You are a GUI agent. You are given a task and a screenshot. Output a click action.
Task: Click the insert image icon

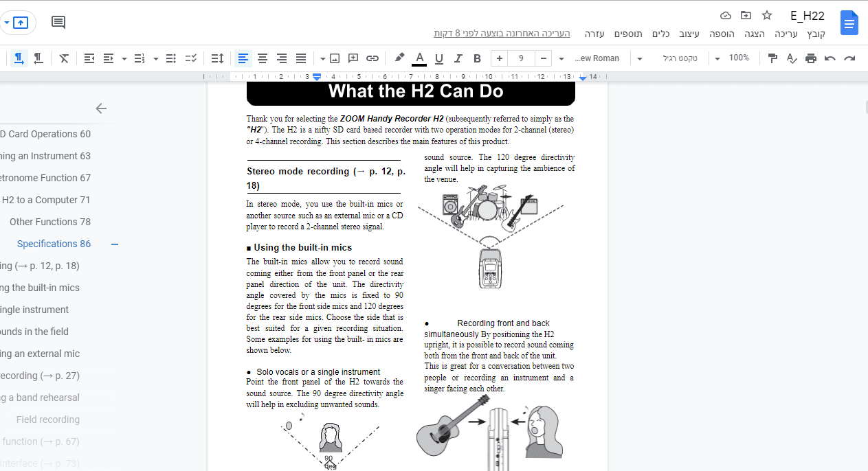(x=335, y=58)
